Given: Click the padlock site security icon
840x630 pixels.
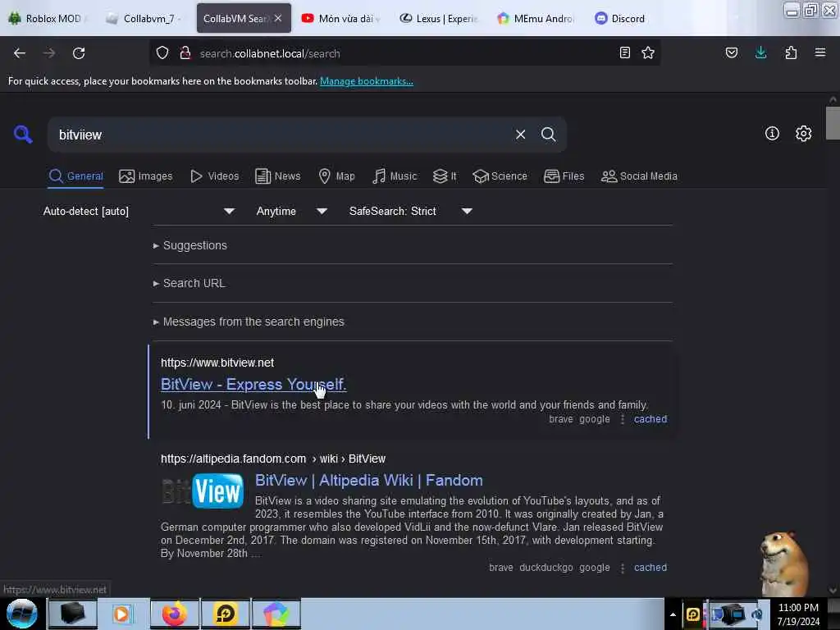Looking at the screenshot, I should click(x=185, y=53).
